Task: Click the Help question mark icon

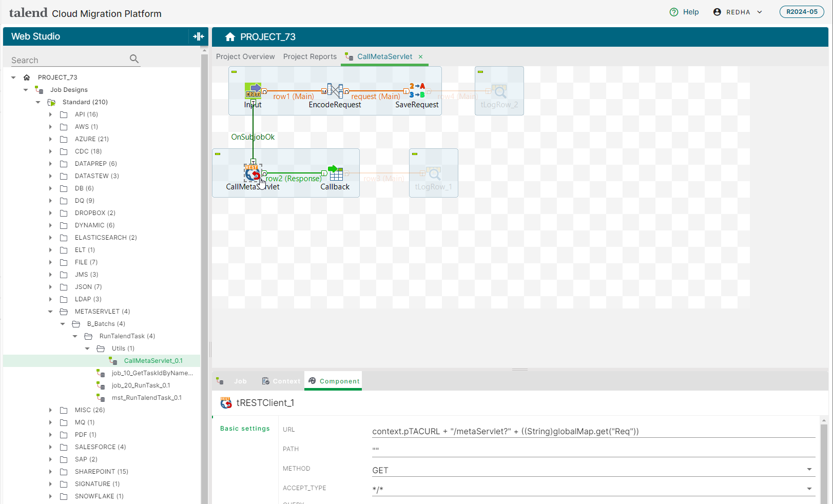Action: pos(674,12)
